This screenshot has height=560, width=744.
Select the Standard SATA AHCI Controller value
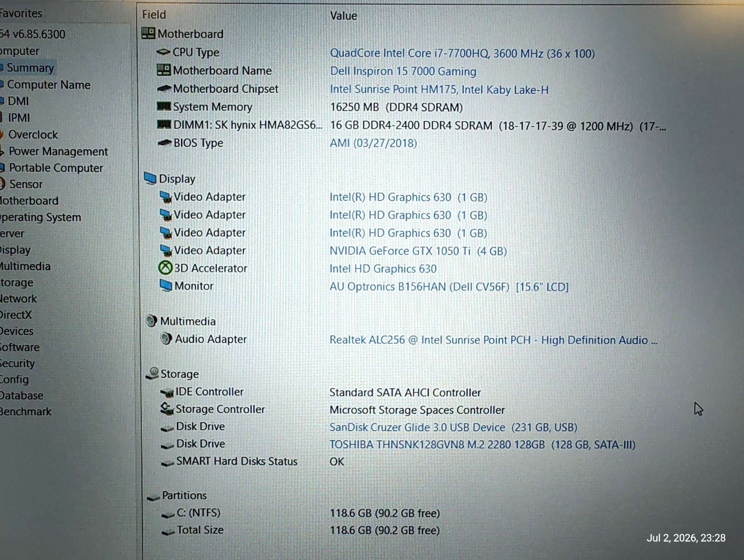405,393
